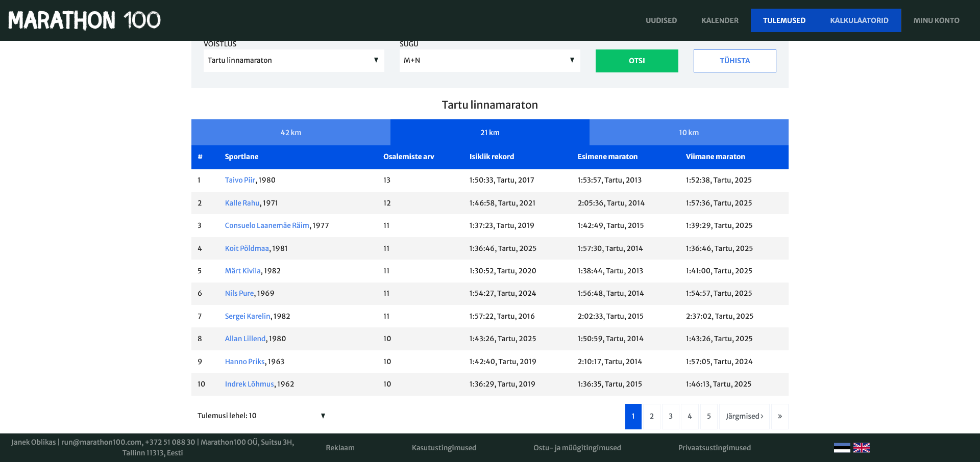Select the 42 km distance tab
The image size is (980, 462).
[290, 133]
